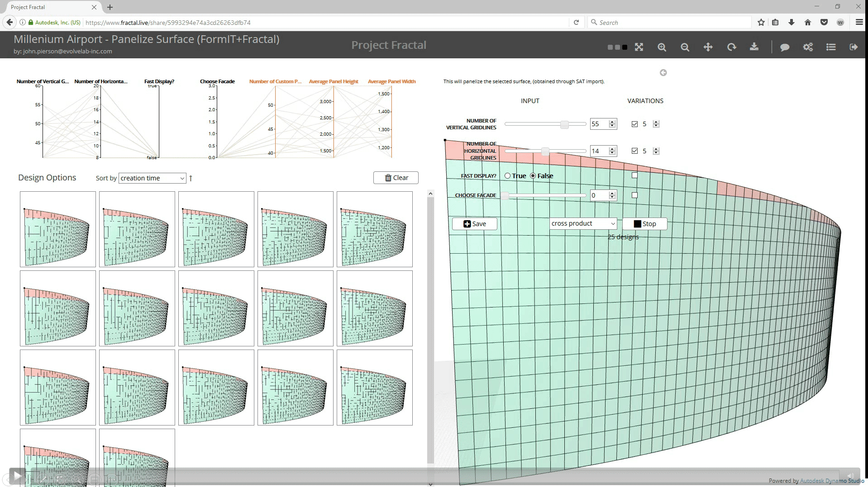This screenshot has width=868, height=487.
Task: Open a new browser tab with plus icon
Action: click(x=110, y=7)
